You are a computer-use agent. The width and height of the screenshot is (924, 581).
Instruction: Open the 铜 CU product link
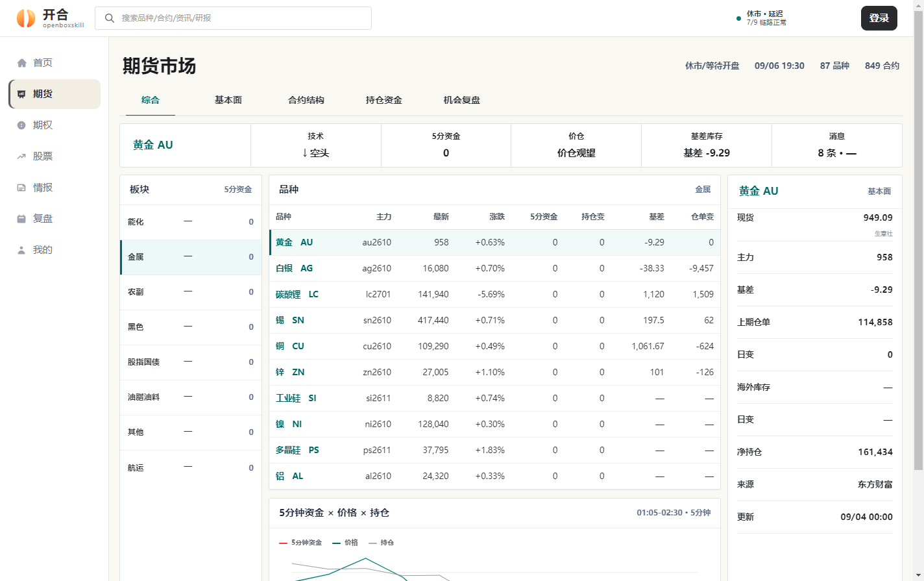coord(290,346)
